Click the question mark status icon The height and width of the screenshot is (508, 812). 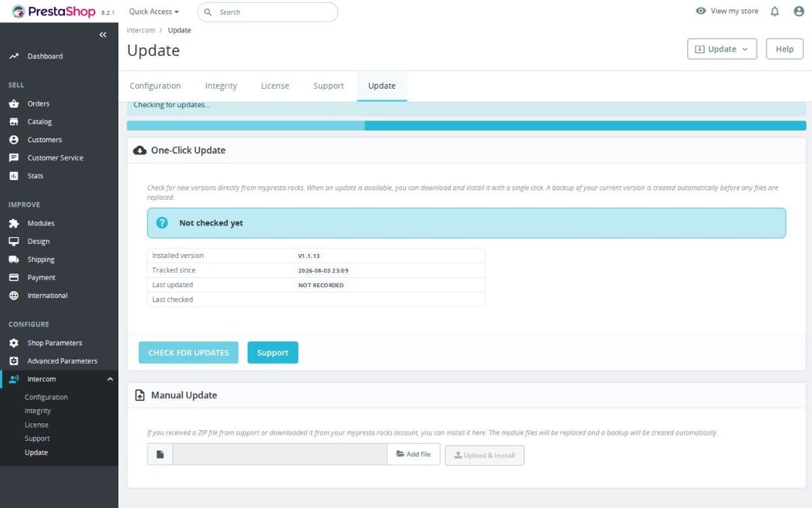coord(162,223)
